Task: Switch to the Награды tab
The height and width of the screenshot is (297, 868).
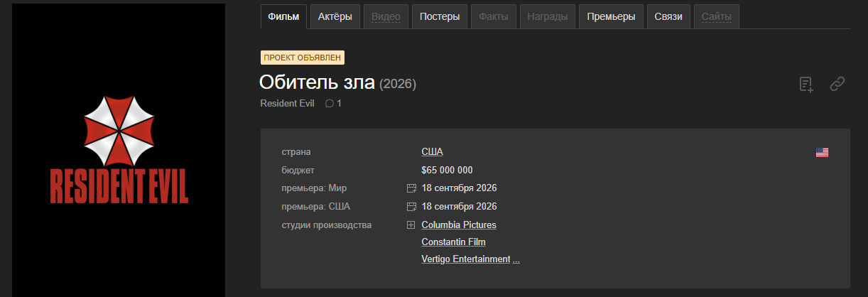Action: [547, 17]
